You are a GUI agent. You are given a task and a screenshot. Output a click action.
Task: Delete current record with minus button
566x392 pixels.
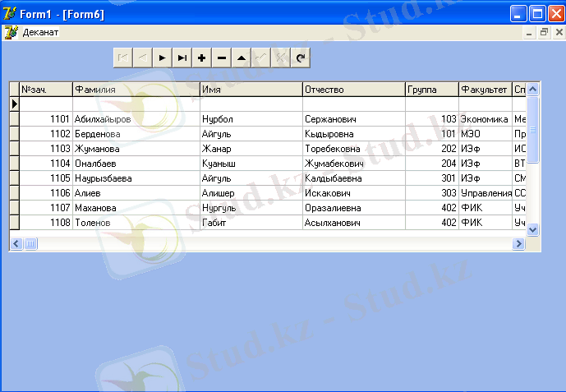click(222, 58)
